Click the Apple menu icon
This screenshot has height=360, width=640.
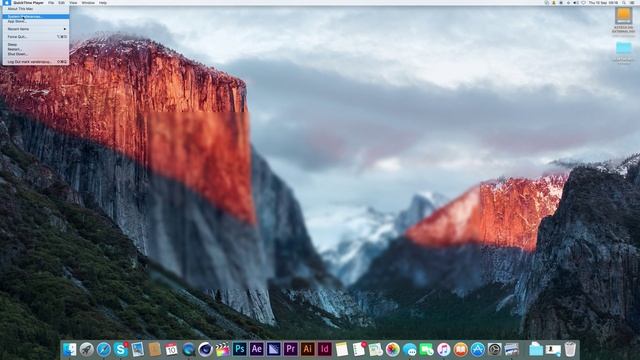7,2
